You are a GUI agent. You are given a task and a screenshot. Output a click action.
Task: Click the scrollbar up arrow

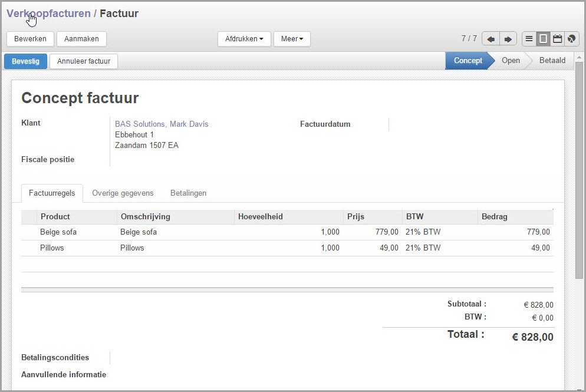coord(579,58)
